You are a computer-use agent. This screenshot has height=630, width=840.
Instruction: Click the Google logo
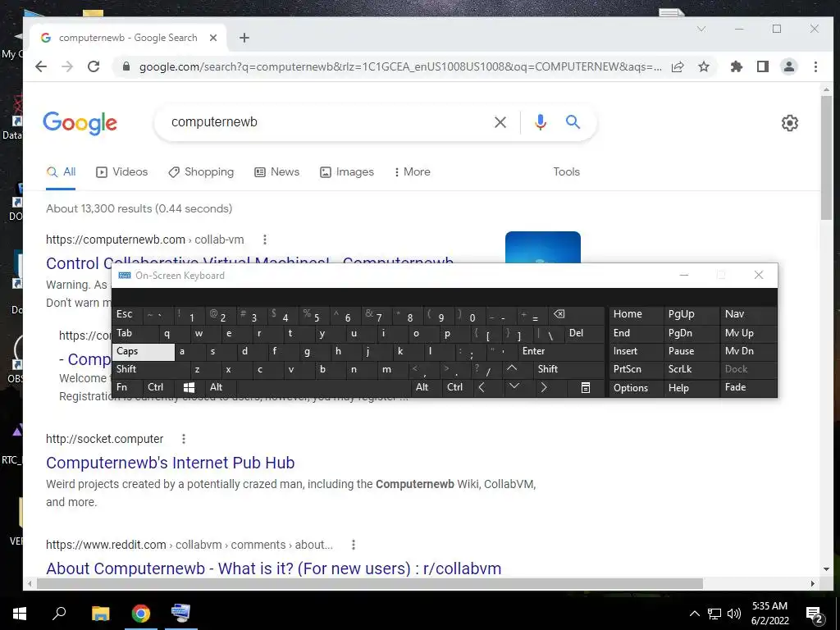80,123
